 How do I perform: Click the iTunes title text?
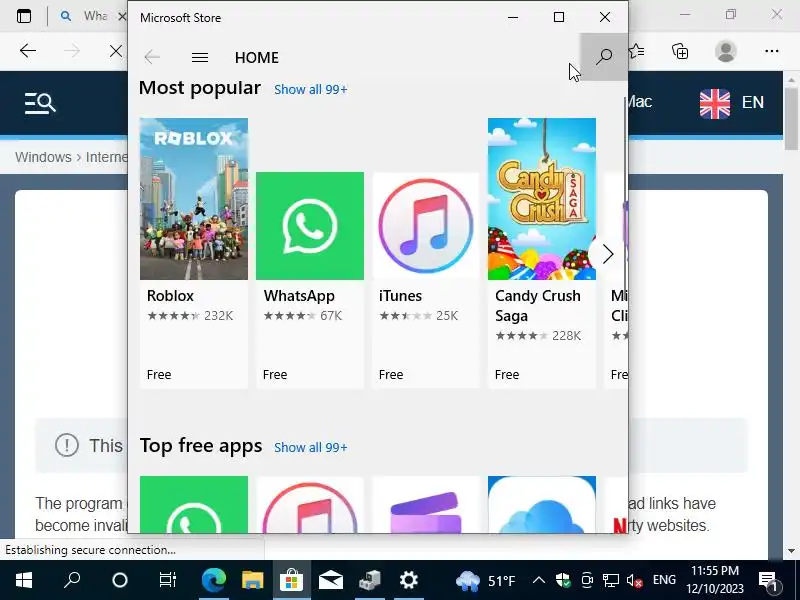[x=401, y=296]
